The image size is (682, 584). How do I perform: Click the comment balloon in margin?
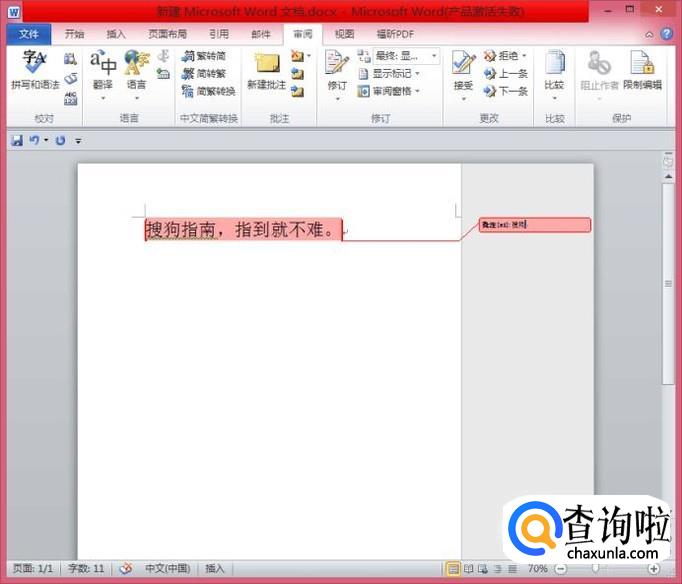[535, 225]
